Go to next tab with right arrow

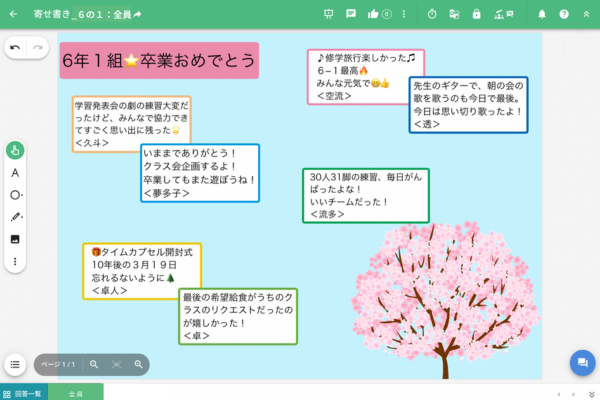[573, 394]
